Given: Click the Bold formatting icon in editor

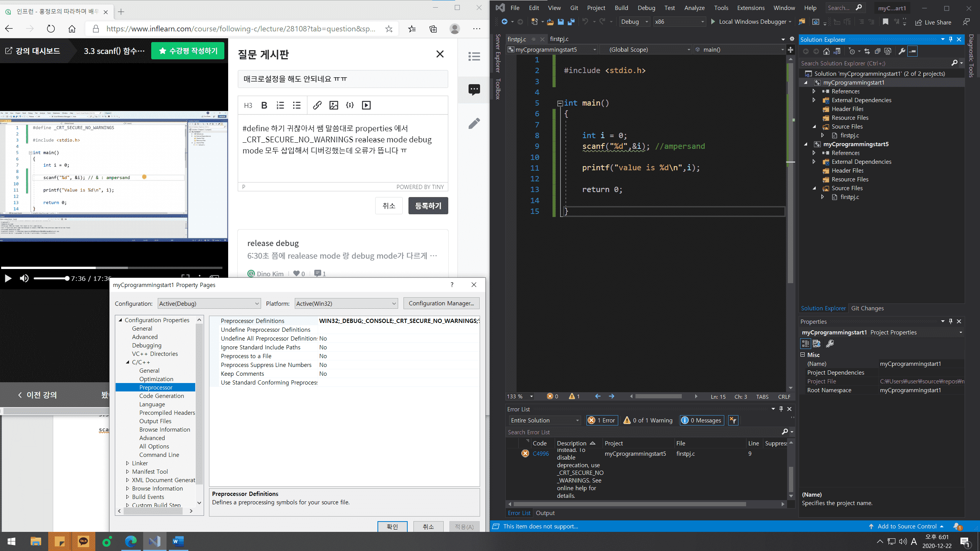Looking at the screenshot, I should click(x=264, y=105).
